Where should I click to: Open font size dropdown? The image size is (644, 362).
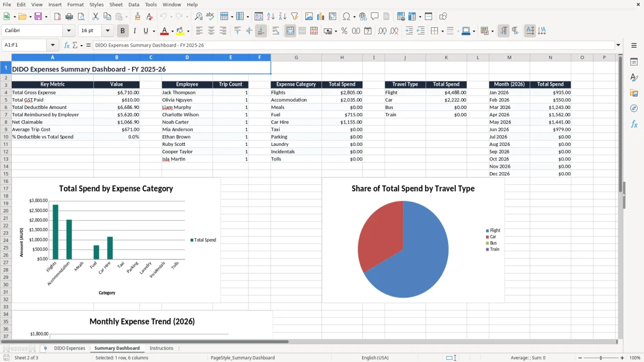tap(107, 31)
